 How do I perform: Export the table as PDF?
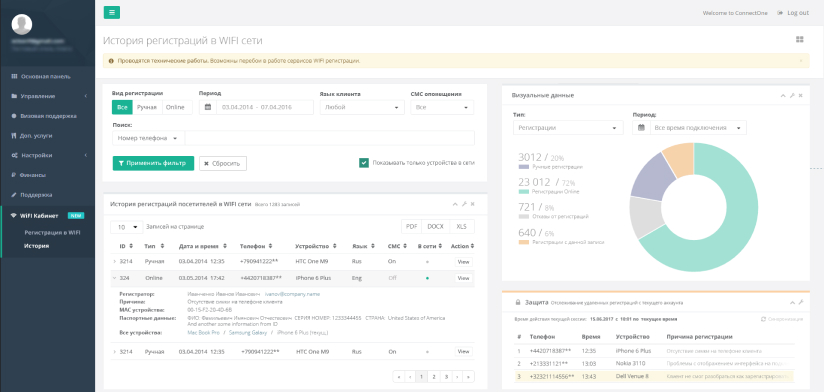point(411,226)
